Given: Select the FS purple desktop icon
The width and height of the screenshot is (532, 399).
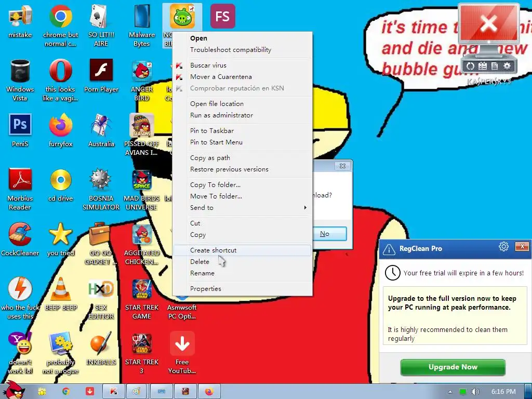Looking at the screenshot, I should coord(222,16).
